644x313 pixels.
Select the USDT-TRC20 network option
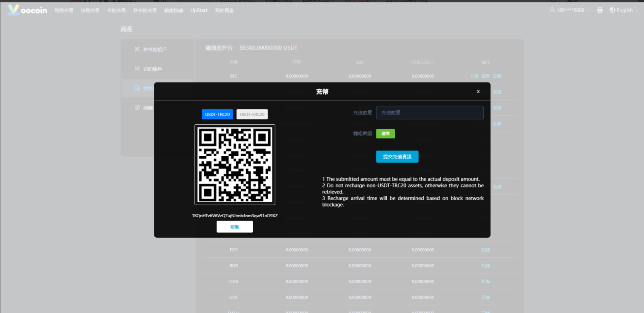pos(217,114)
